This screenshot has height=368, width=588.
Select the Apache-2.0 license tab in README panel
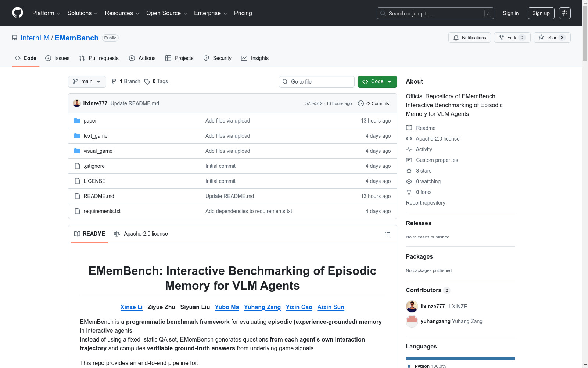[x=141, y=234]
